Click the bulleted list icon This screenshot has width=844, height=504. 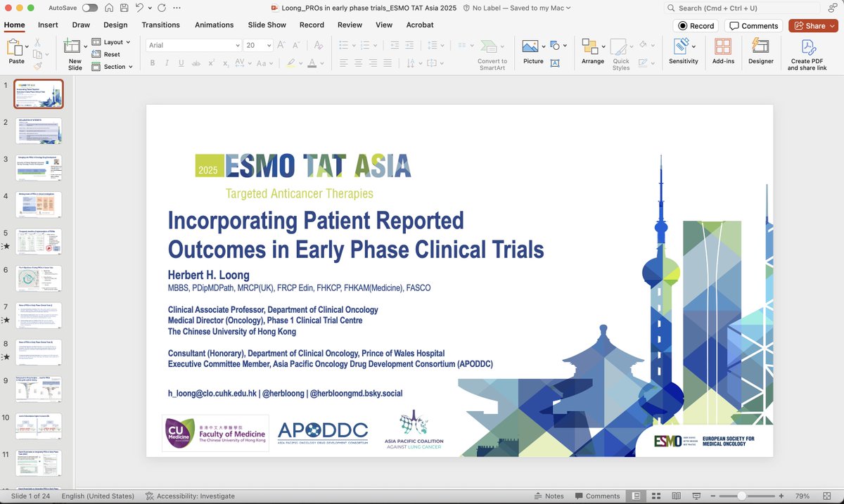click(x=344, y=45)
